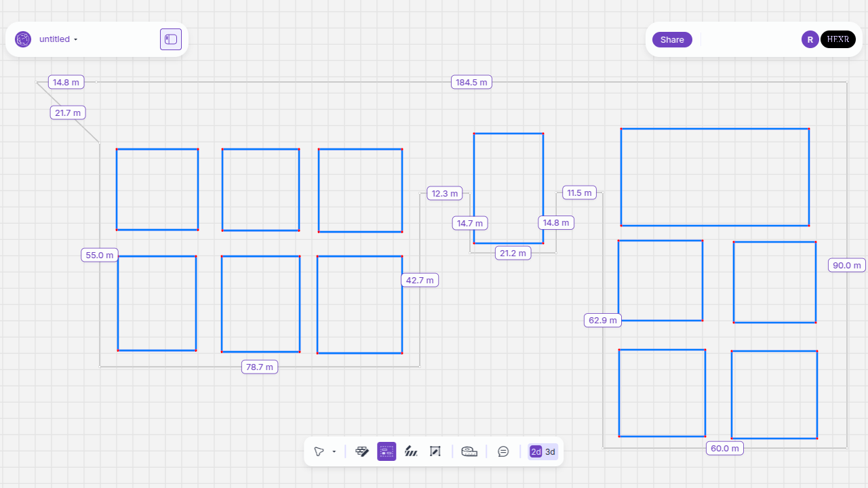
Task: Open the R user avatar menu
Action: 810,39
